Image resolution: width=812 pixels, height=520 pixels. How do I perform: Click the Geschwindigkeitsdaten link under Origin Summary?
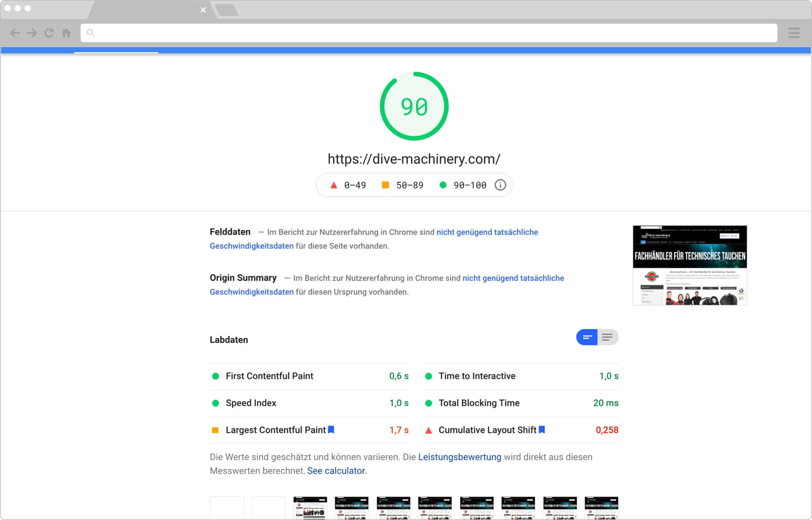pos(252,292)
